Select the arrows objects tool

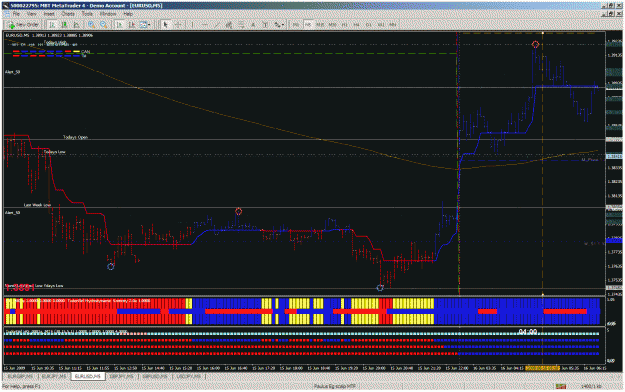tap(277, 25)
